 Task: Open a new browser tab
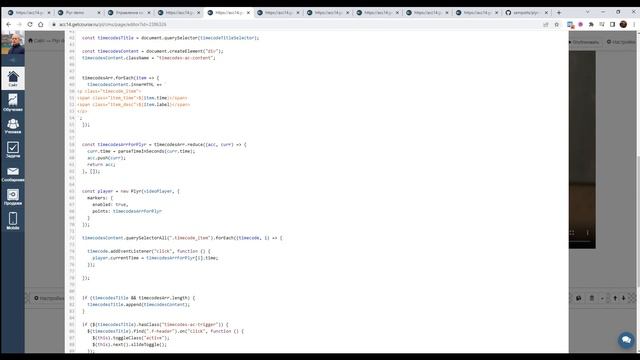[x=559, y=13]
